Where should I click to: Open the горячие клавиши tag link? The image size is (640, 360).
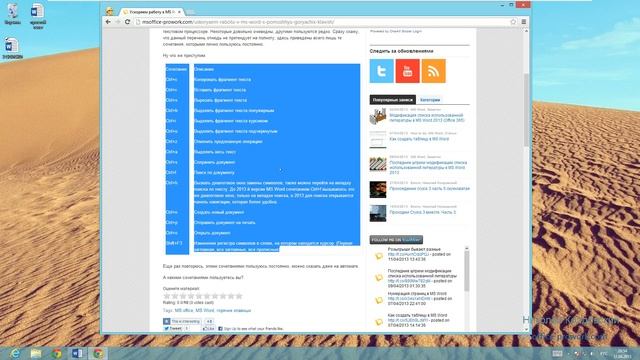(x=233, y=311)
